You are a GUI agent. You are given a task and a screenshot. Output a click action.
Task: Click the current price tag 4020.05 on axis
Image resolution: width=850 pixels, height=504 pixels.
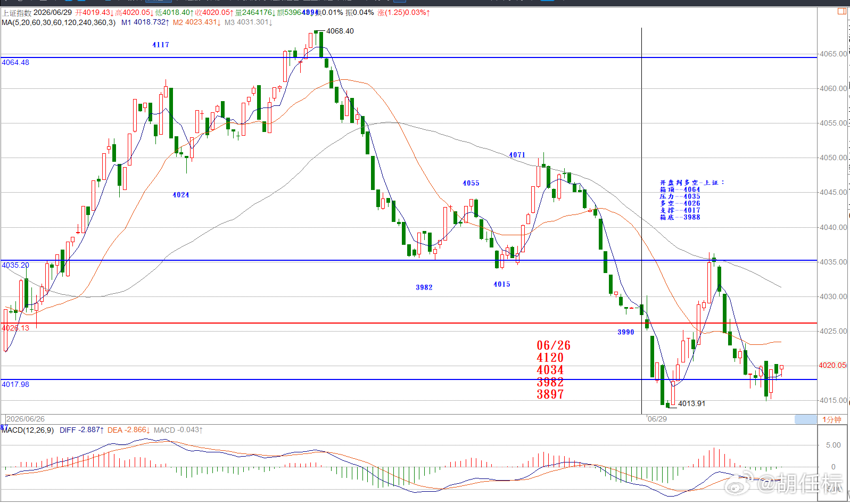[x=832, y=365]
